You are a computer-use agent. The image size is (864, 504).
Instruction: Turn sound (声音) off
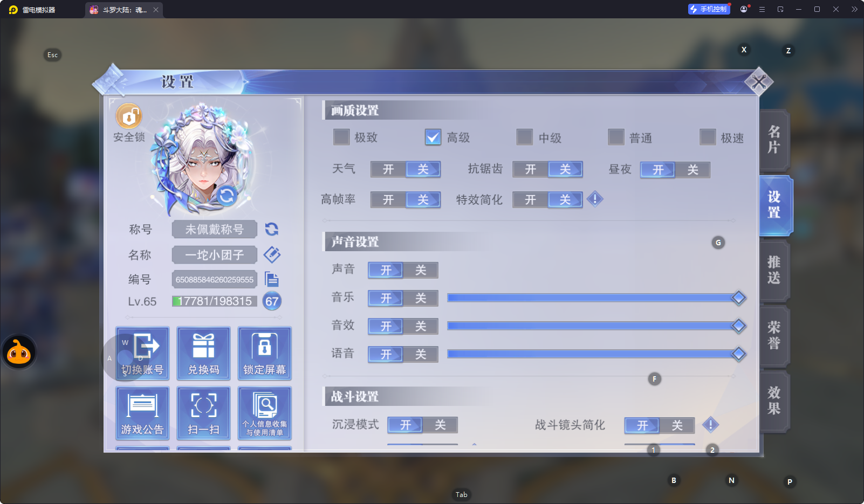point(421,270)
